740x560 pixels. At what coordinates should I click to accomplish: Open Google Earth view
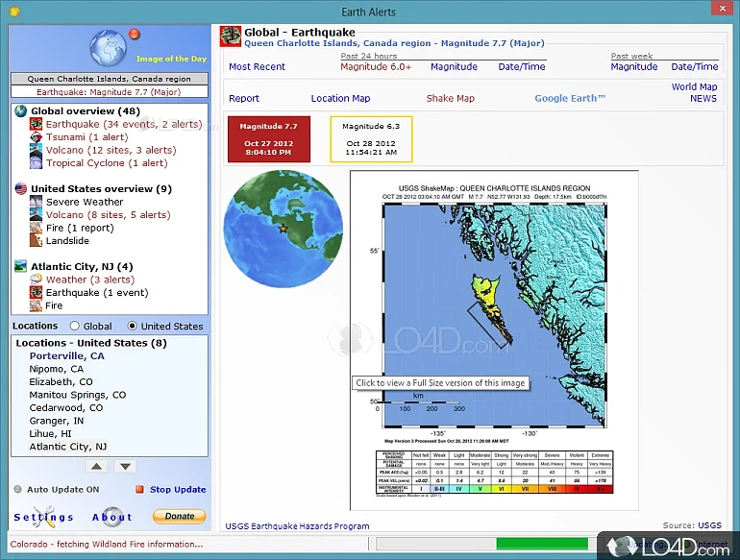570,98
